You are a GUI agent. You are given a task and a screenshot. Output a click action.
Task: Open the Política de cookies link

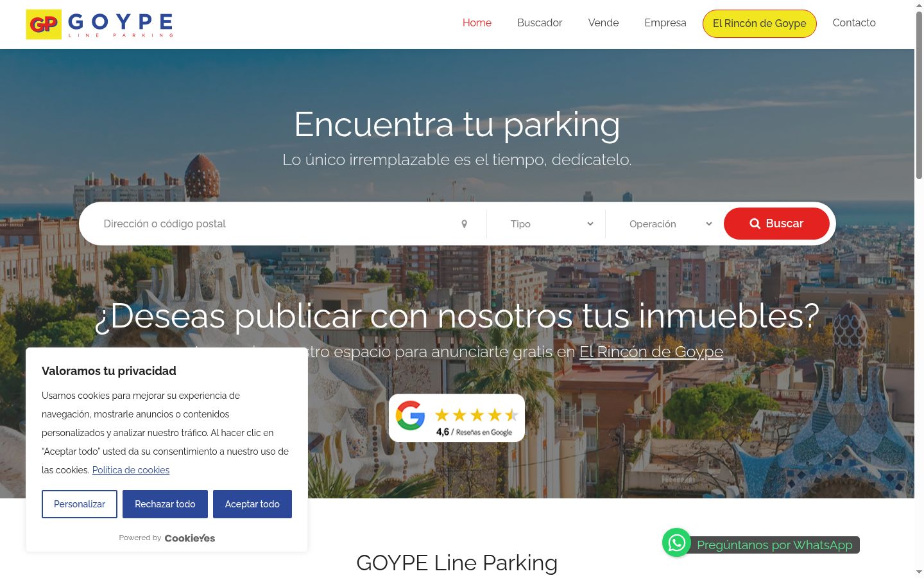pyautogui.click(x=131, y=470)
